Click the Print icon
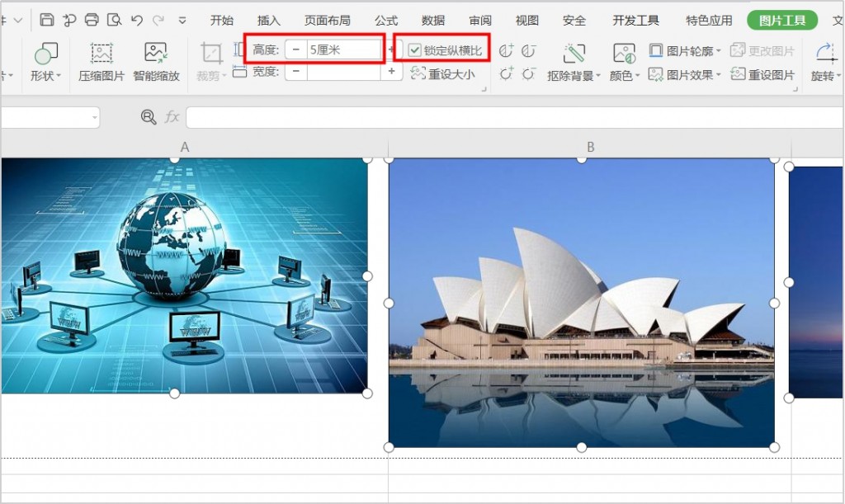 click(92, 20)
